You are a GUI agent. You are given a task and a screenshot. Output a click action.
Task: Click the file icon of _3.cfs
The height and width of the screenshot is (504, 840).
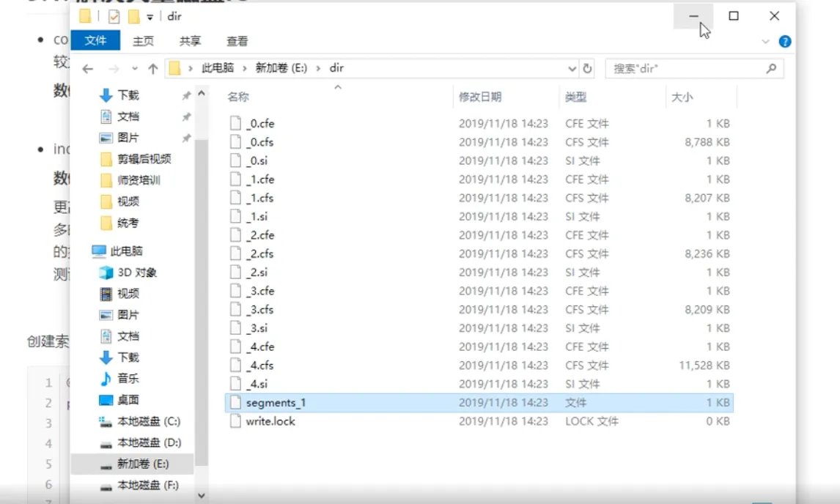point(235,309)
